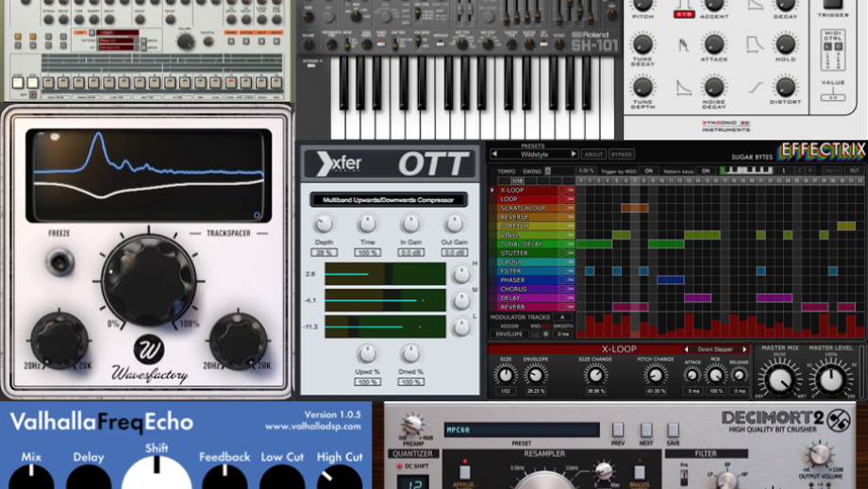
Task: Select next X-LOOP preset after Down Slapper
Action: coord(744,349)
